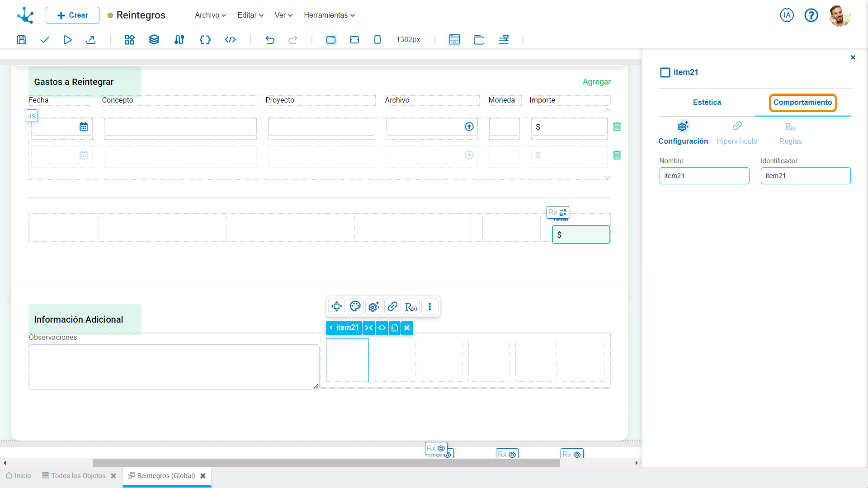Select the mobile viewport icon
This screenshot has width=868, height=488.
pos(377,40)
